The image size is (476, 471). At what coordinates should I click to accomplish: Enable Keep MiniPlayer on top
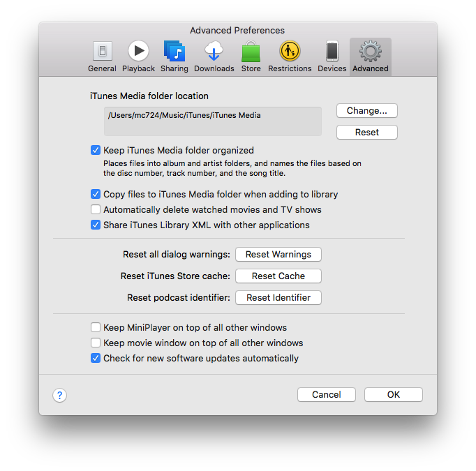(96, 328)
